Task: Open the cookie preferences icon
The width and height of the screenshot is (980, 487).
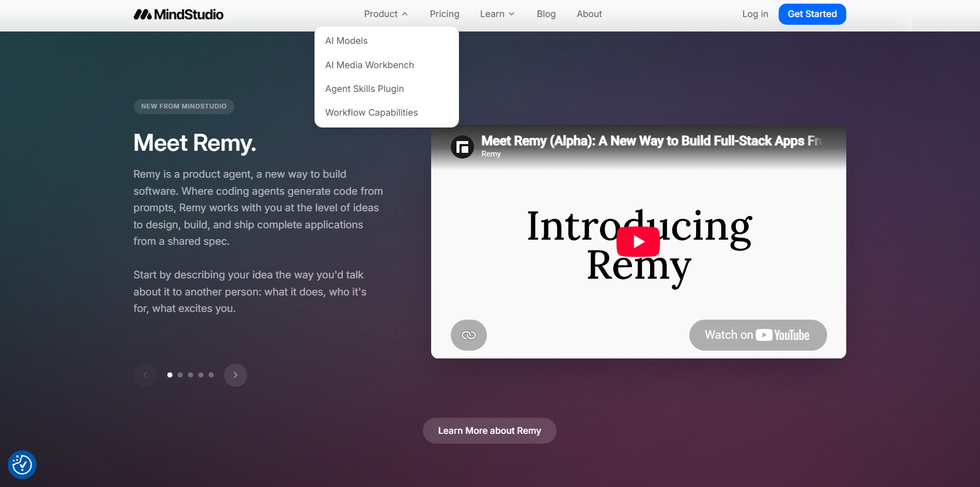Action: pos(22,465)
